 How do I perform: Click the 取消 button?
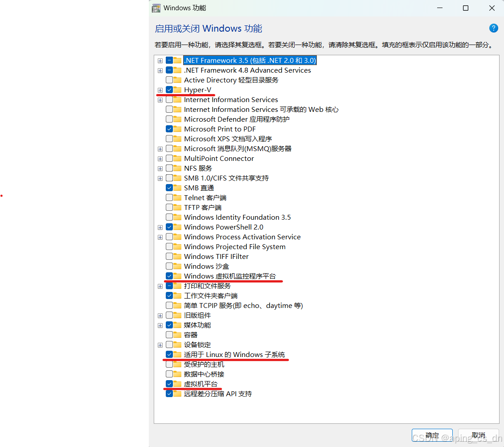(x=479, y=435)
